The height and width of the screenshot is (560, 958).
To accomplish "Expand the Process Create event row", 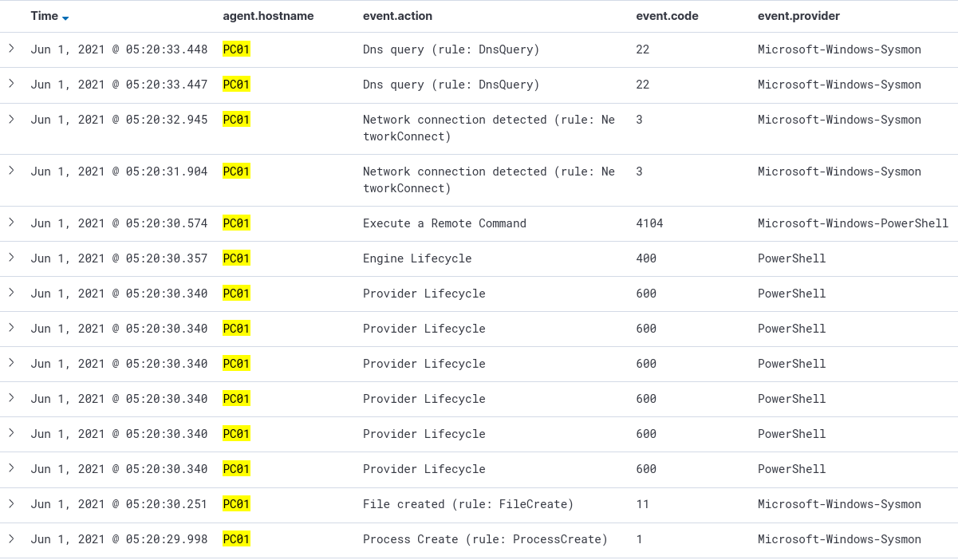I will (11, 538).
